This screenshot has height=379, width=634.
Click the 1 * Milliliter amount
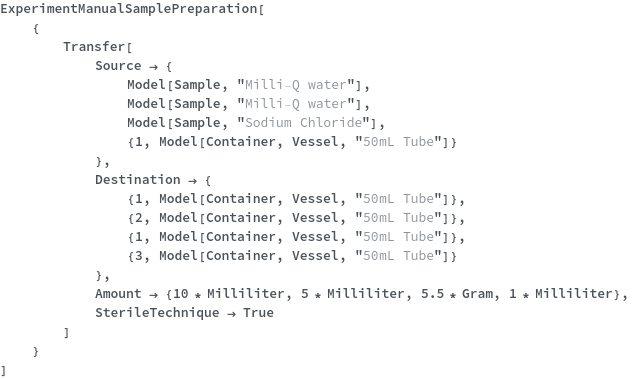(561, 294)
